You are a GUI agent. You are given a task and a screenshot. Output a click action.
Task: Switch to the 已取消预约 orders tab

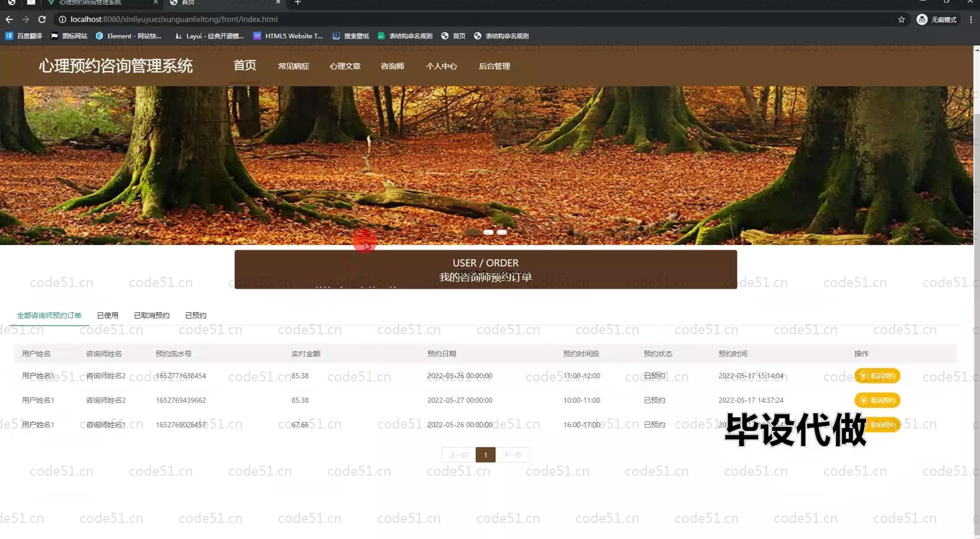tap(152, 315)
